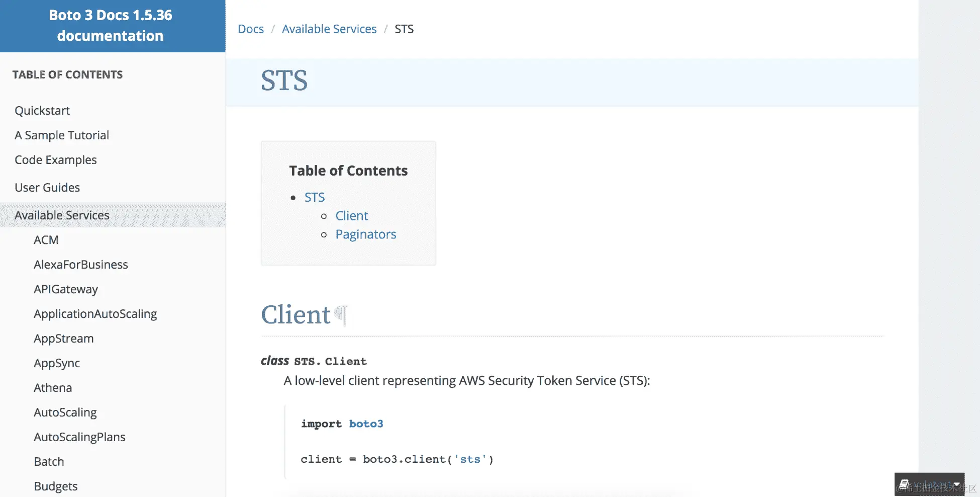Select AlexaForBusiness in the services list
This screenshot has width=980, height=497.
(81, 265)
